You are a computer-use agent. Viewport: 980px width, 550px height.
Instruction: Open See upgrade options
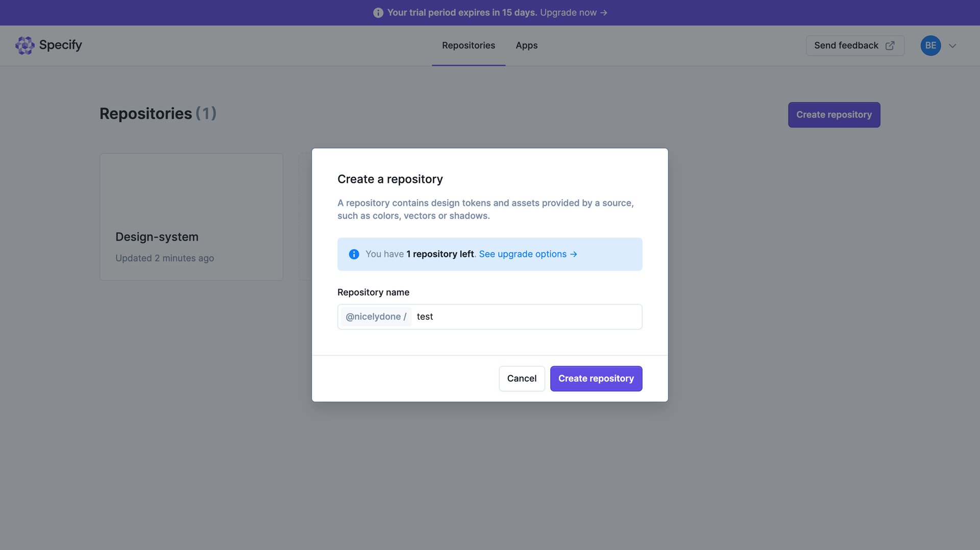[x=523, y=254]
